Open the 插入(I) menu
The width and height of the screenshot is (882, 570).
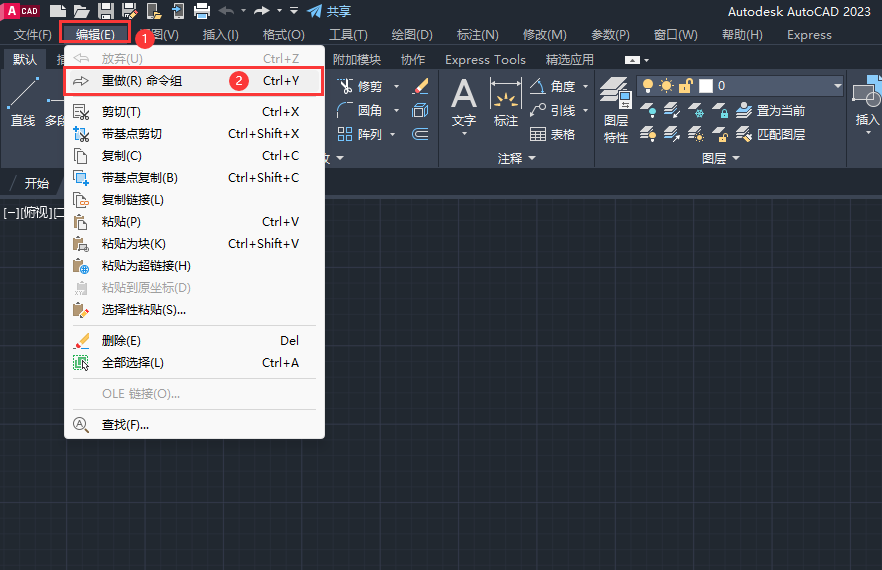pyautogui.click(x=220, y=35)
